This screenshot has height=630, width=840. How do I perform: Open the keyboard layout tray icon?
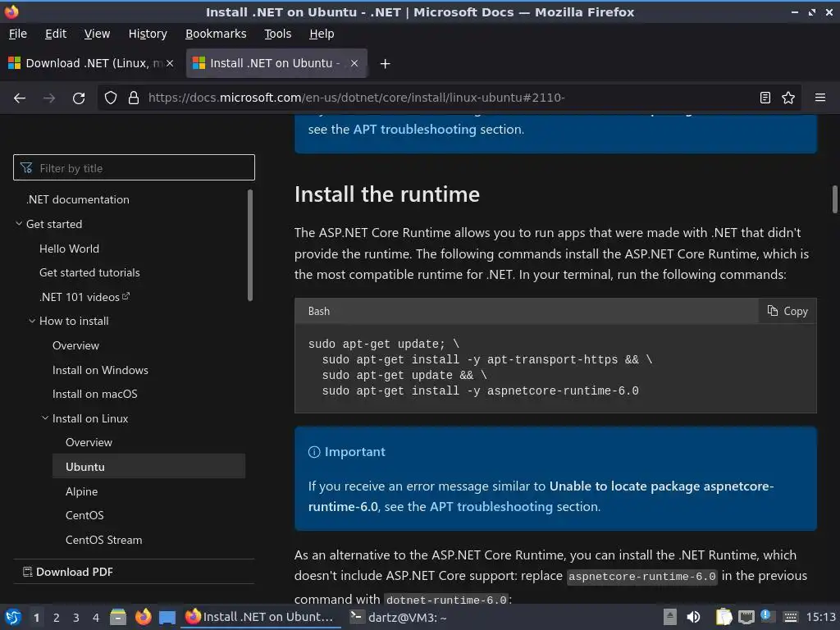(790, 617)
